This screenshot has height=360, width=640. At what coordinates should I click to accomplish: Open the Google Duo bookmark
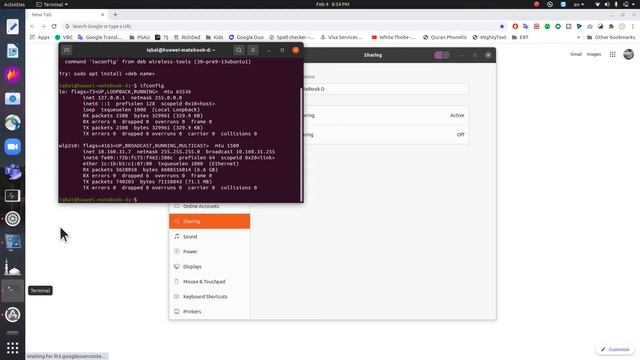point(246,37)
